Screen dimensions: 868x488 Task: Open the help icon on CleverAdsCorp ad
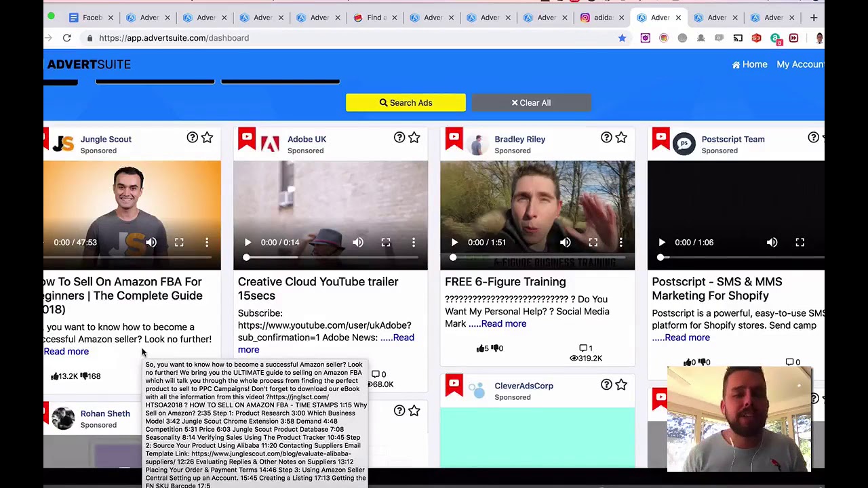(606, 384)
